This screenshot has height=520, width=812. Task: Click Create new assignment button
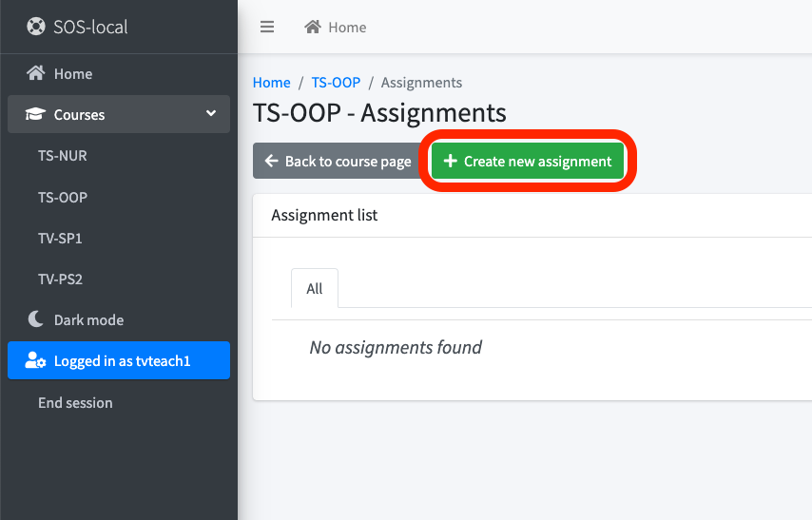[x=528, y=161]
